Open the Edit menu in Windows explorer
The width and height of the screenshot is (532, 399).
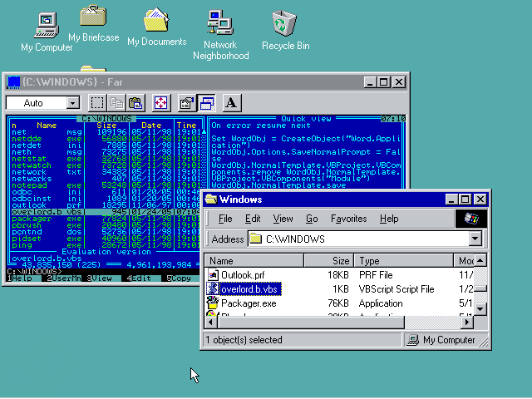(253, 219)
